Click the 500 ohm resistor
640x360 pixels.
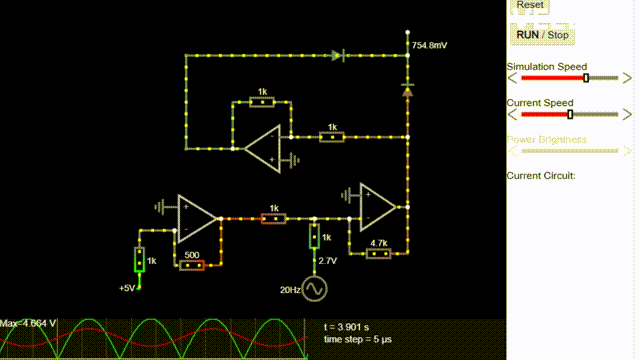coord(192,265)
